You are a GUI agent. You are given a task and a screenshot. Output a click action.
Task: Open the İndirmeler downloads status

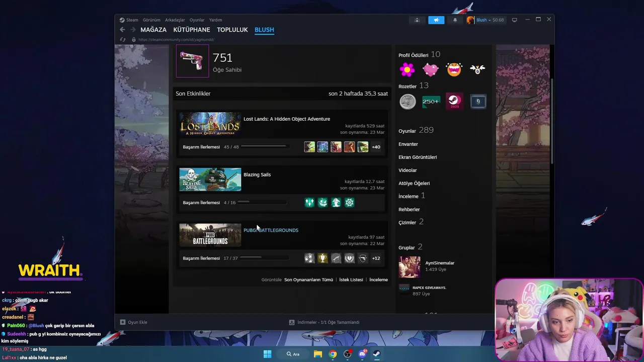324,322
